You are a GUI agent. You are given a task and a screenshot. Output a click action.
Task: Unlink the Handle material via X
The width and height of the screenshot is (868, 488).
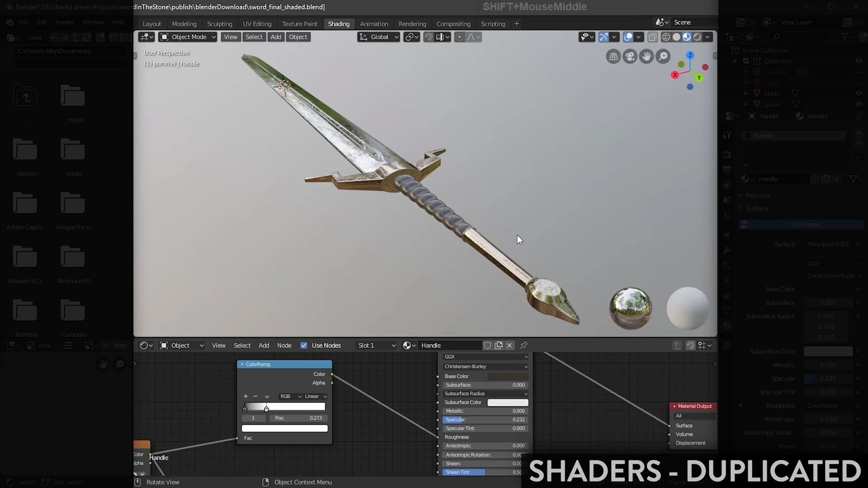(x=509, y=345)
